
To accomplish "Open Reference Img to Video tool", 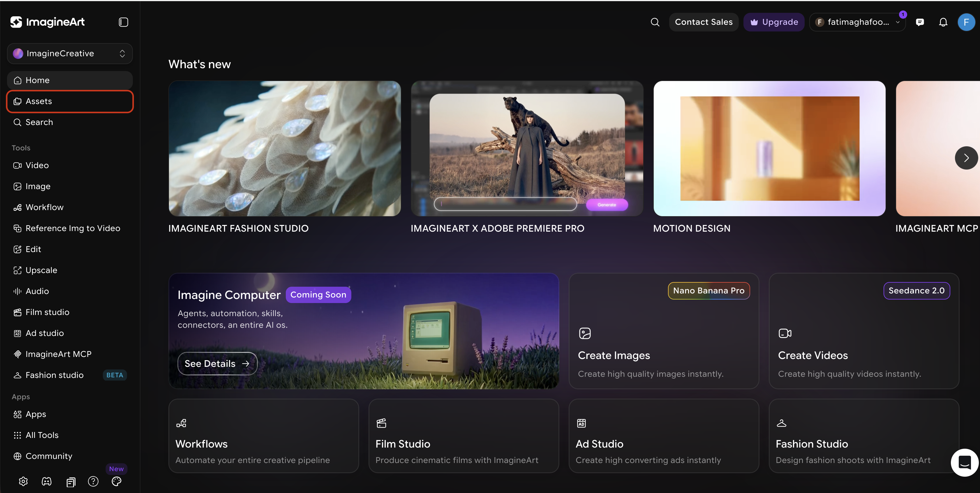I will pos(70,228).
